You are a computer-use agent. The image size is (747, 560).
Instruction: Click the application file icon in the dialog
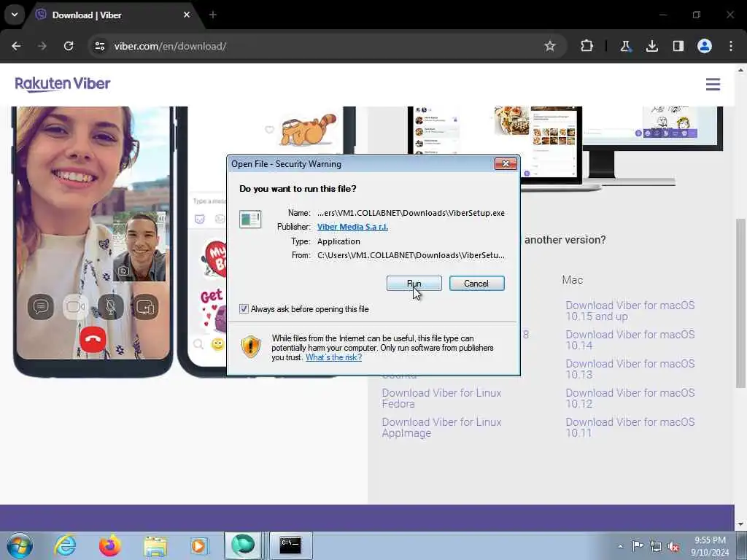[x=250, y=219]
